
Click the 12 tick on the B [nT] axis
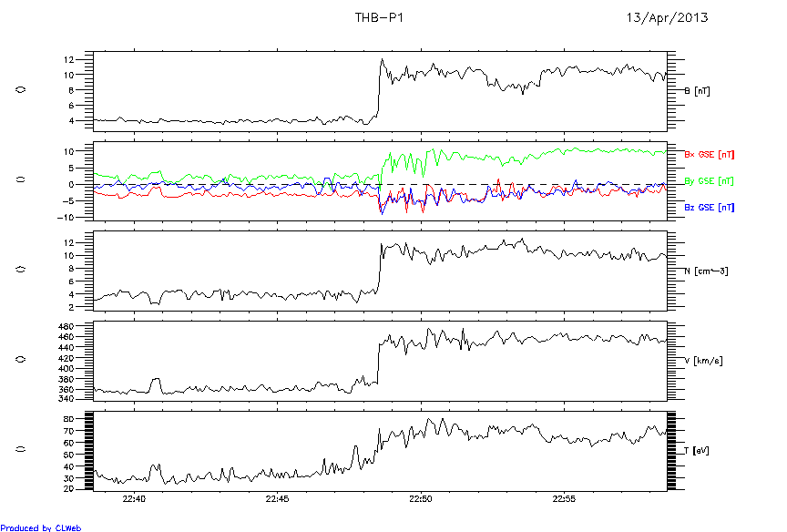tap(68, 60)
